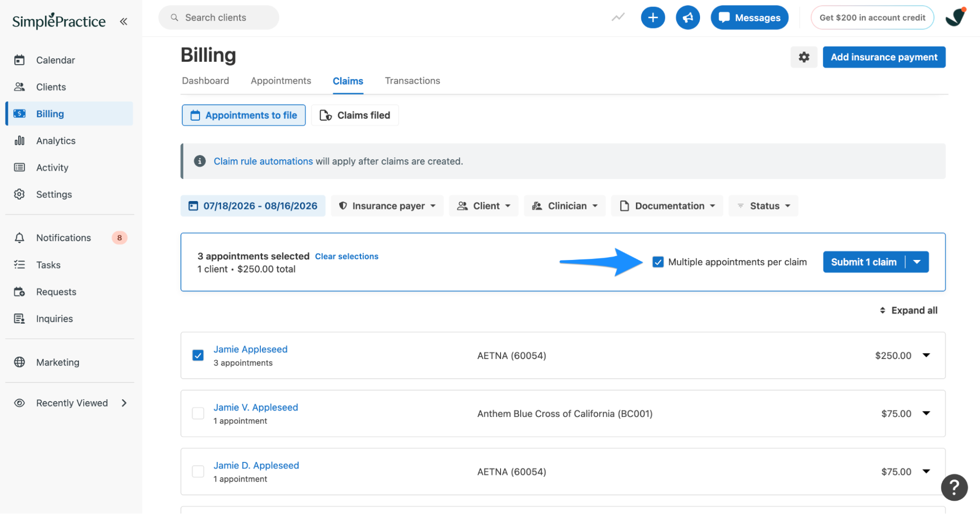Expand the Recently Viewed chevron
The width and height of the screenshot is (980, 514).
(124, 403)
